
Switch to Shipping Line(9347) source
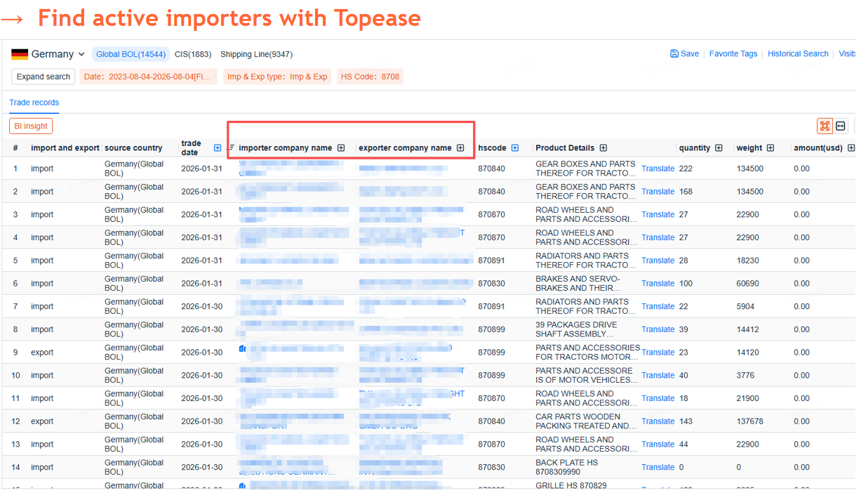click(x=256, y=54)
